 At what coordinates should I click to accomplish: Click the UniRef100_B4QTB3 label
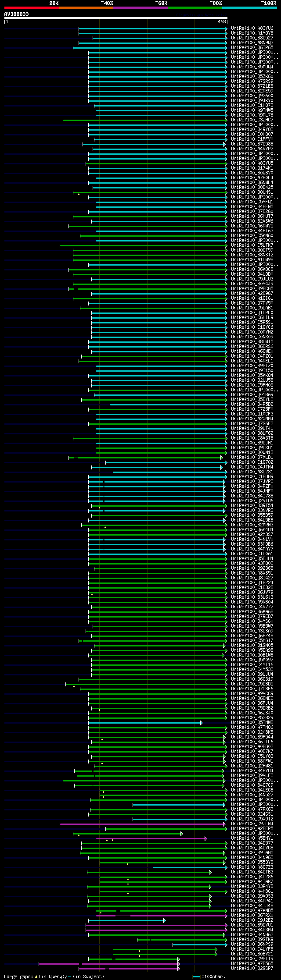252,872
